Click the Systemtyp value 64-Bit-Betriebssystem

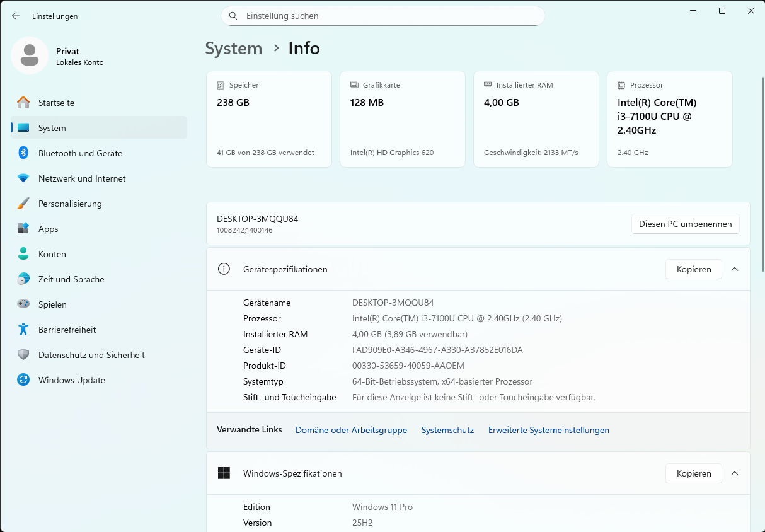click(442, 381)
